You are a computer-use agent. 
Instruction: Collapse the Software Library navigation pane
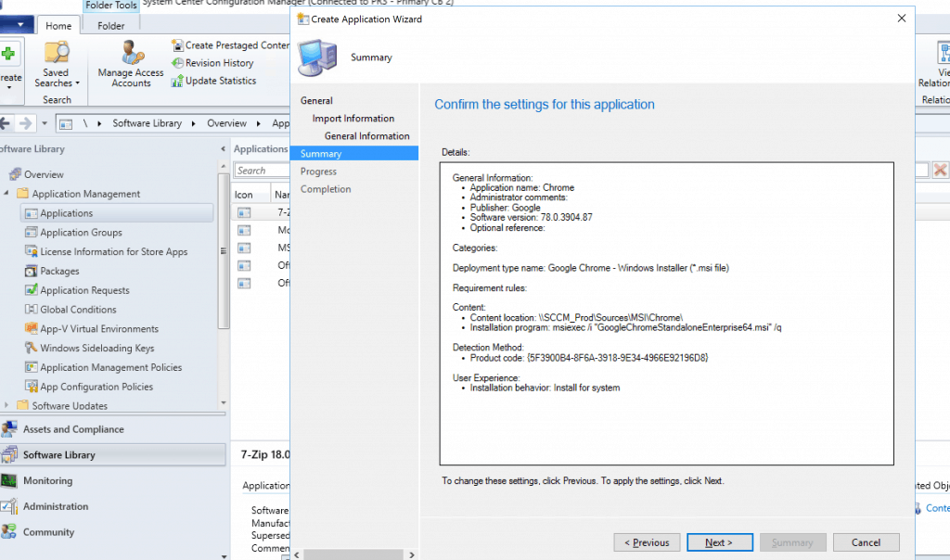click(223, 149)
